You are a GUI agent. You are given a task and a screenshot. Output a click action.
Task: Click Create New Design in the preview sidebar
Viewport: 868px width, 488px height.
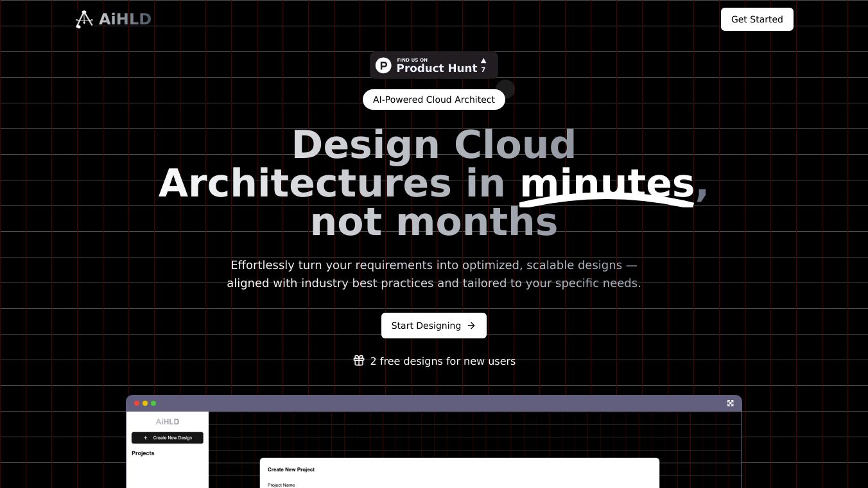point(167,438)
